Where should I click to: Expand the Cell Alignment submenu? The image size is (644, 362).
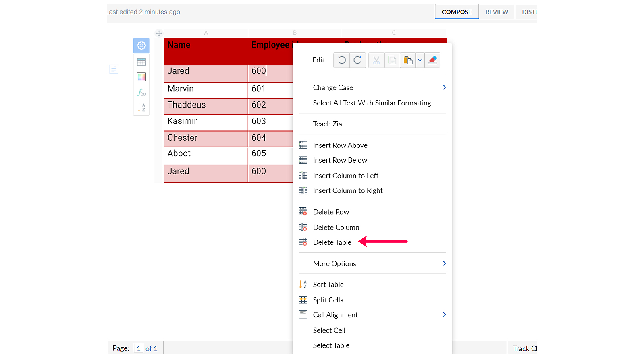(444, 315)
